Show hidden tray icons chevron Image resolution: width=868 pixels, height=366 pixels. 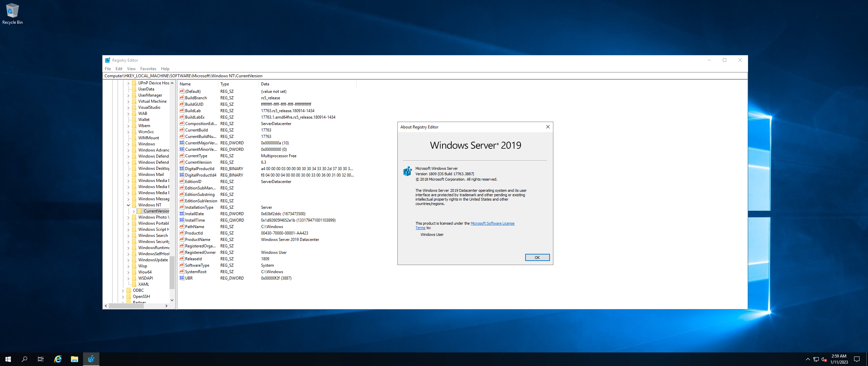click(x=808, y=359)
